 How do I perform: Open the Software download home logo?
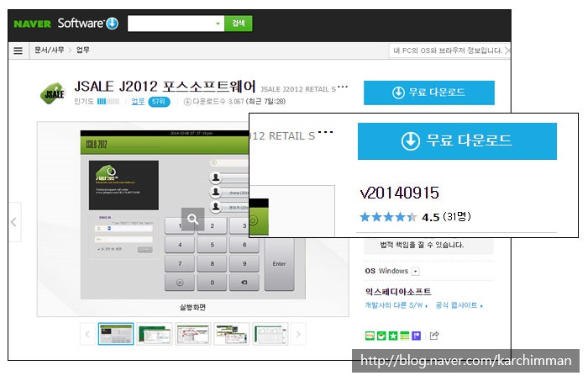[87, 24]
